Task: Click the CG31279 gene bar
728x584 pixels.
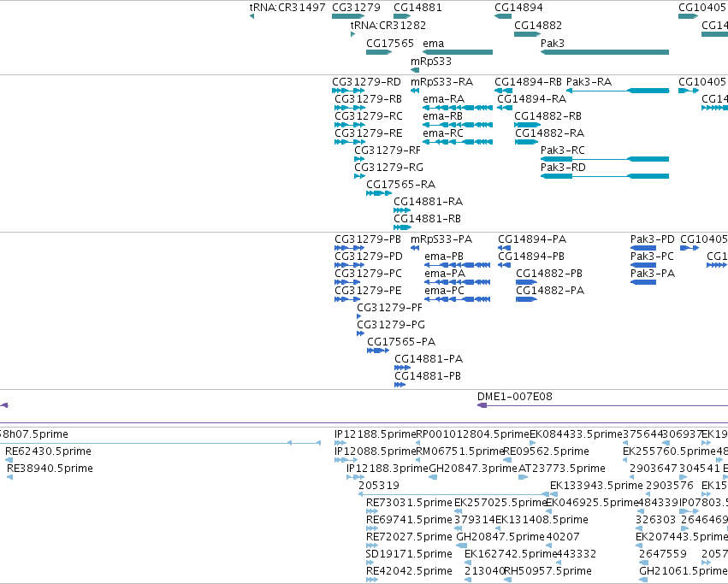Action: coord(348,16)
